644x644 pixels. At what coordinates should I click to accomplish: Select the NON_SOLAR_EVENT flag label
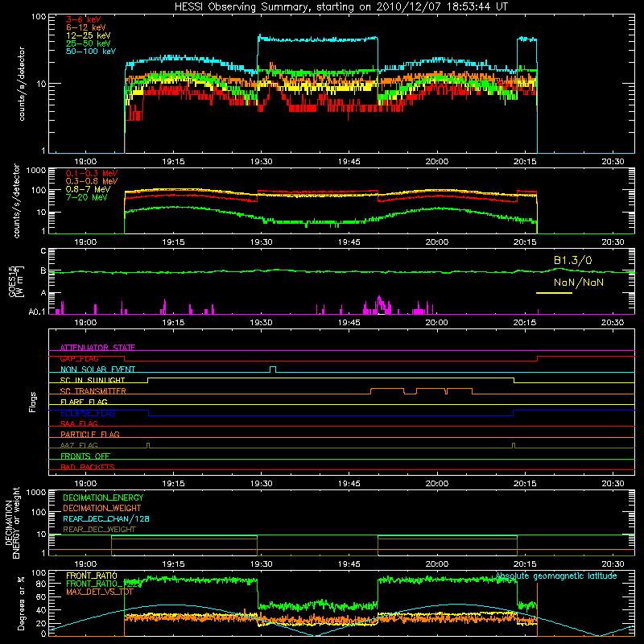97,369
